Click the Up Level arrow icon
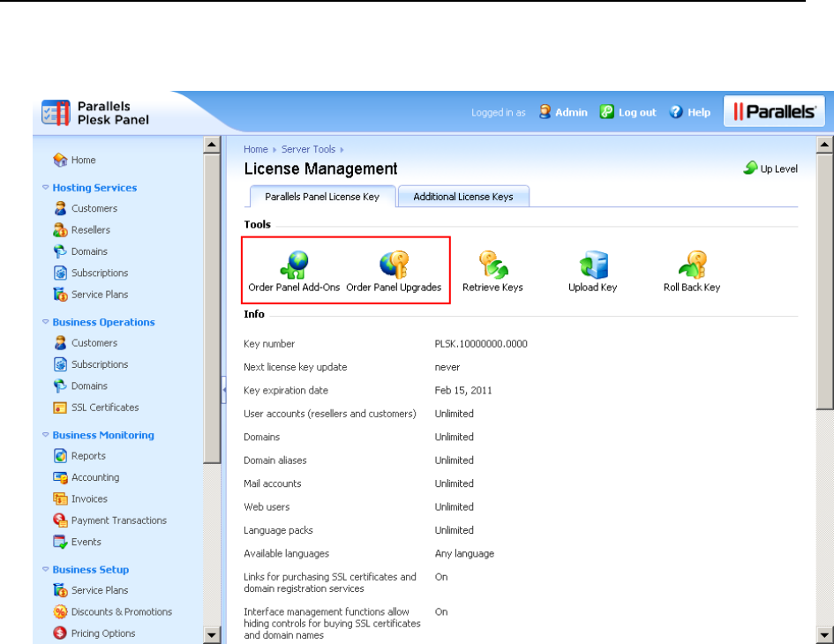 tap(750, 168)
